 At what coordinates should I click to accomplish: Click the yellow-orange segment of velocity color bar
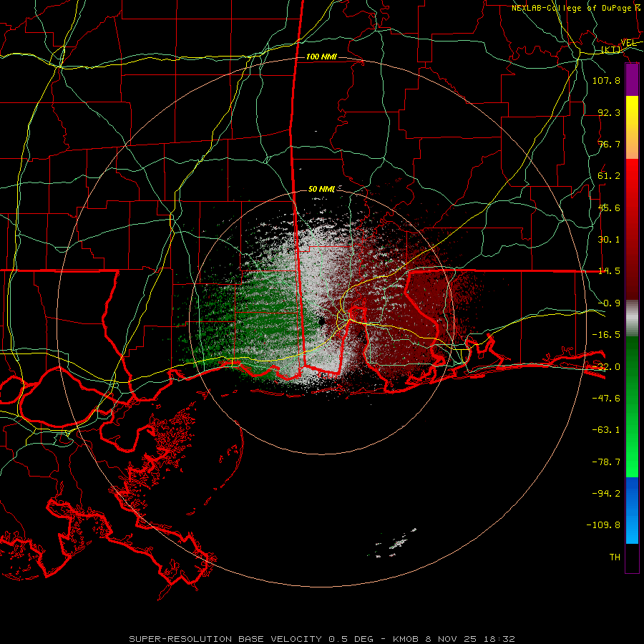click(x=632, y=127)
